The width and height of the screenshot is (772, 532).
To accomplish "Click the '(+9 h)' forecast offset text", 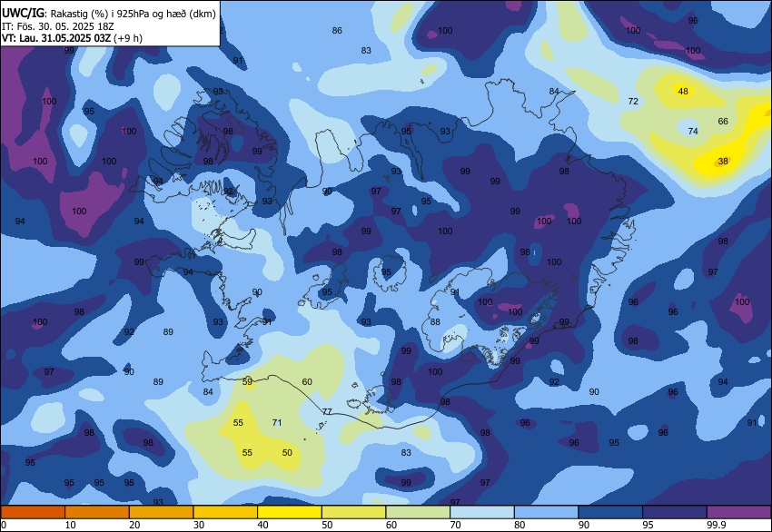I will tap(128, 38).
